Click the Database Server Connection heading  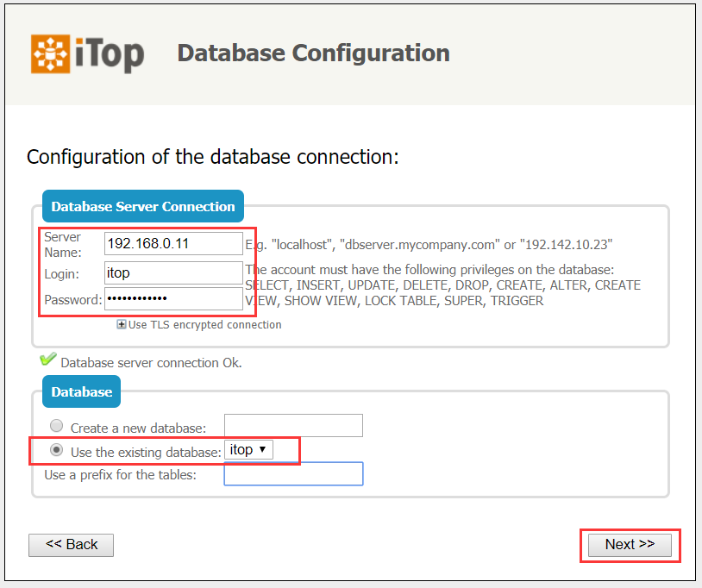[143, 206]
